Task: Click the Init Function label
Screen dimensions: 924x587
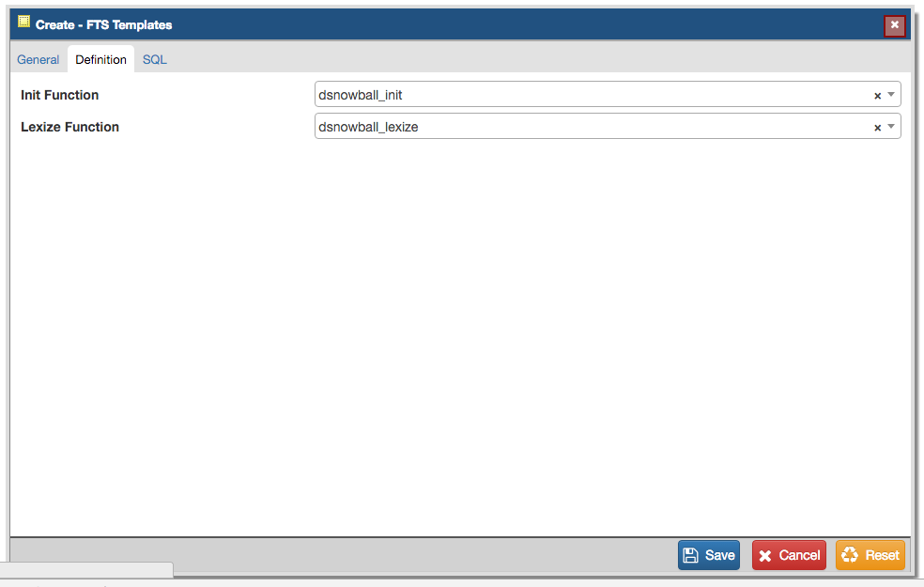Action: coord(59,95)
